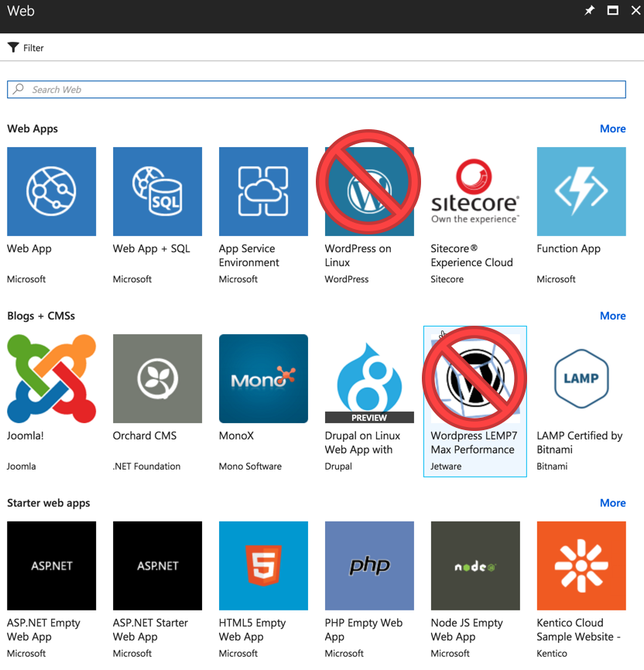Click More next to Web Apps

[x=612, y=128]
